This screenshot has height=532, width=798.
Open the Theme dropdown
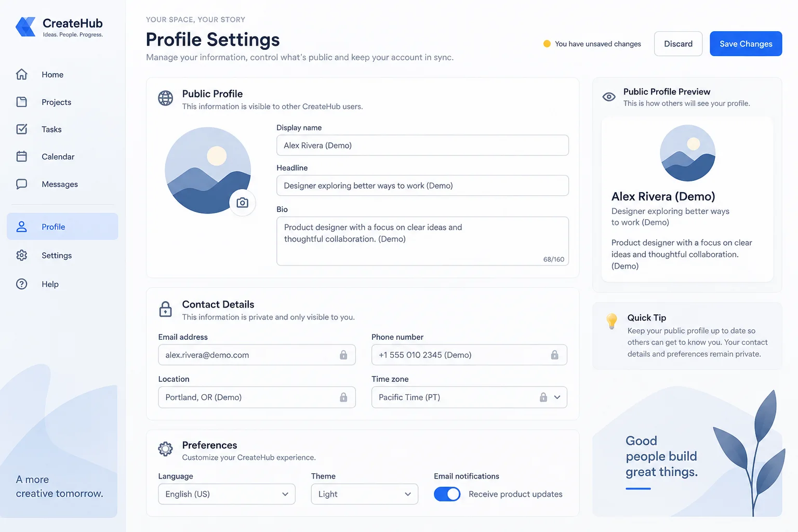(365, 494)
